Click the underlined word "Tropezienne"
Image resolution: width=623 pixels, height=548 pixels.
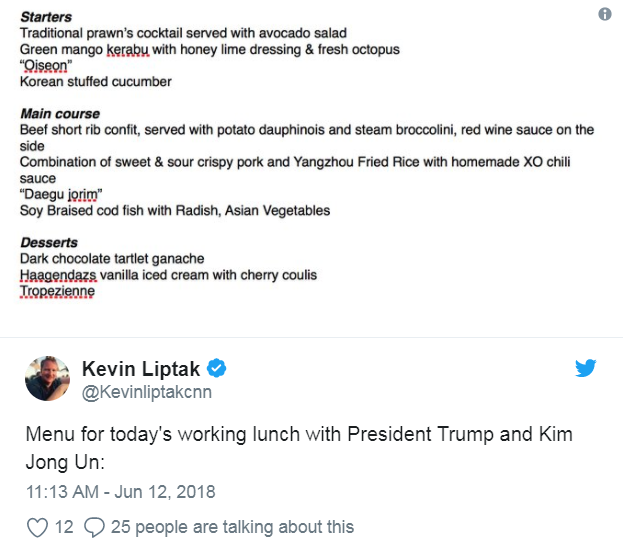(57, 291)
